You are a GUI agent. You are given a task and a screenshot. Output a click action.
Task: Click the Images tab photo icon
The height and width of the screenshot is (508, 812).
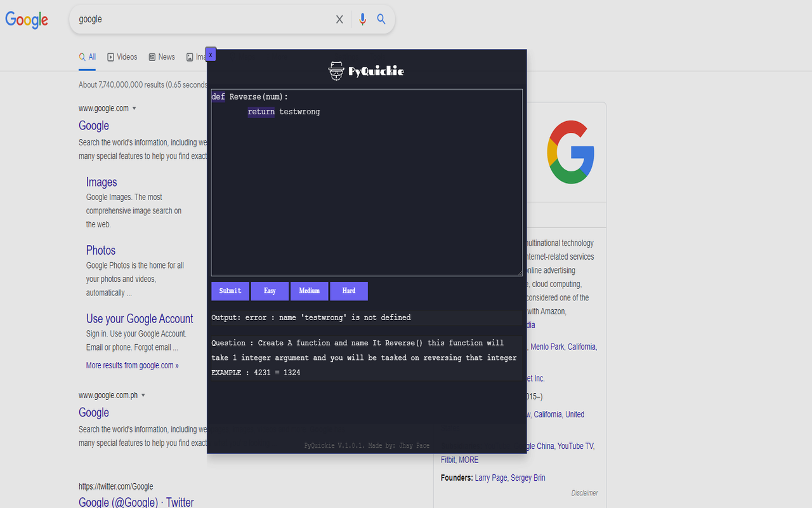[188, 57]
